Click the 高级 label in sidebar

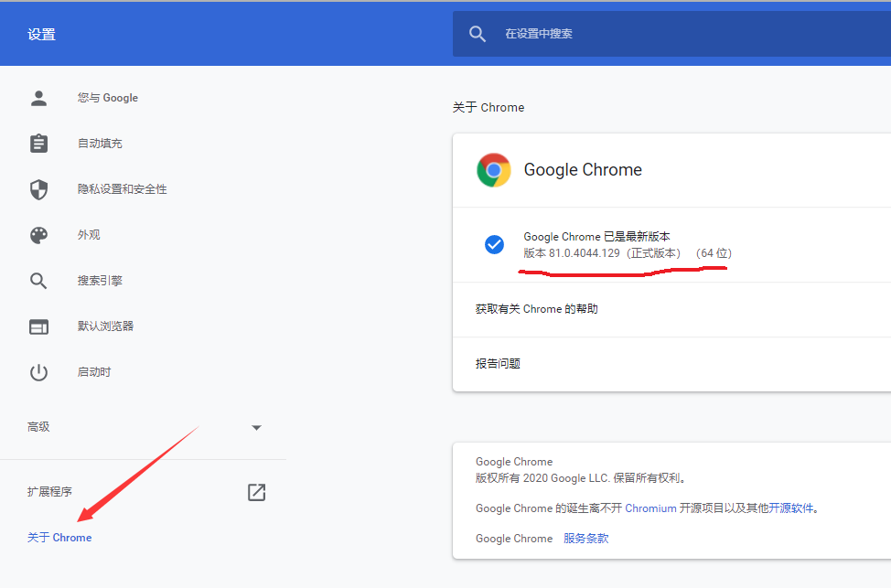pyautogui.click(x=38, y=427)
